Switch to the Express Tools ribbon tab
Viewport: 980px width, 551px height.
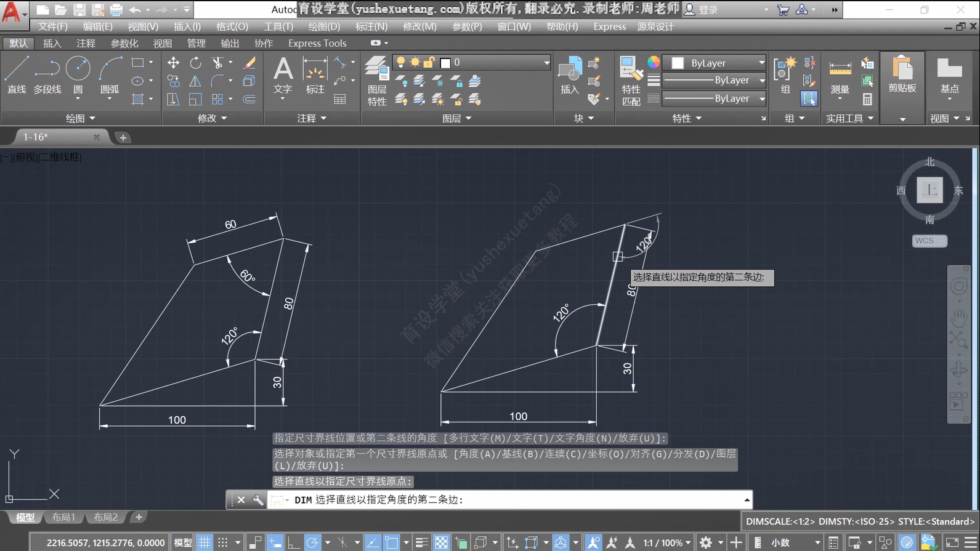(x=317, y=43)
